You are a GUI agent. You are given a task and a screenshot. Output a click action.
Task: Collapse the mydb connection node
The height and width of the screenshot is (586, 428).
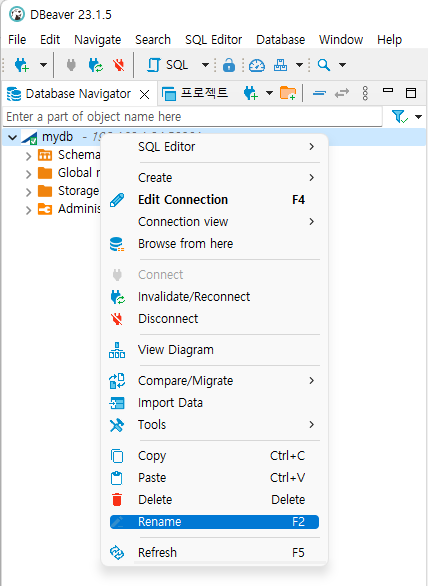coord(12,137)
